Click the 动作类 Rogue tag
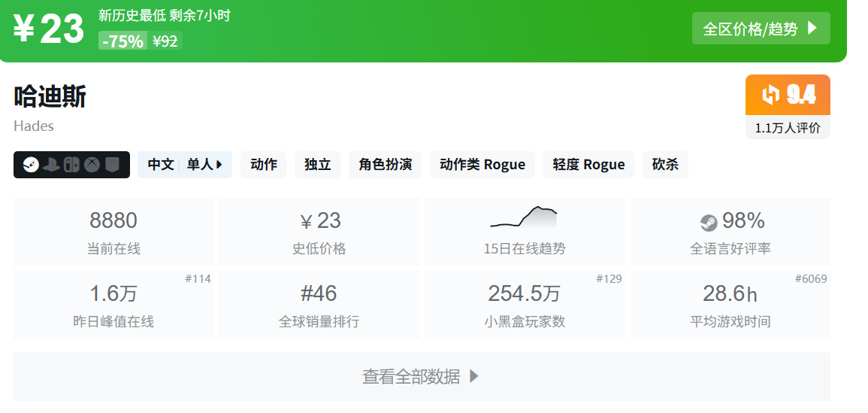 point(482,165)
